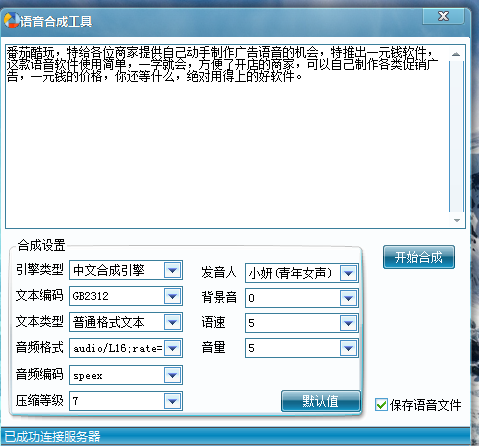Open the 语速 speed dropdown
Screen dimensions: 479x446
coord(349,323)
